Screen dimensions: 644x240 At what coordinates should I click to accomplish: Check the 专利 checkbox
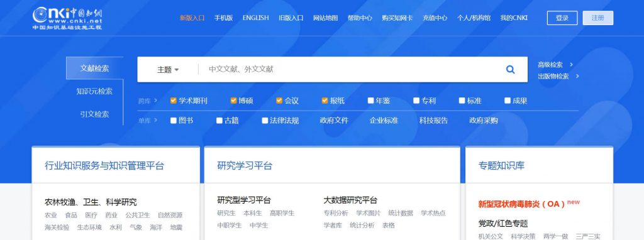coord(416,101)
